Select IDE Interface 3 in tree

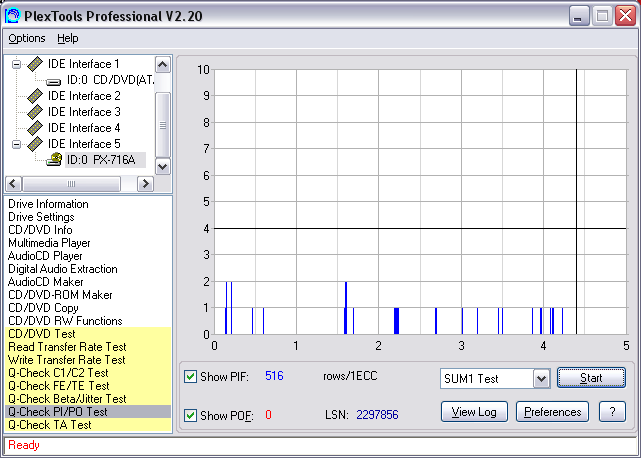point(84,112)
